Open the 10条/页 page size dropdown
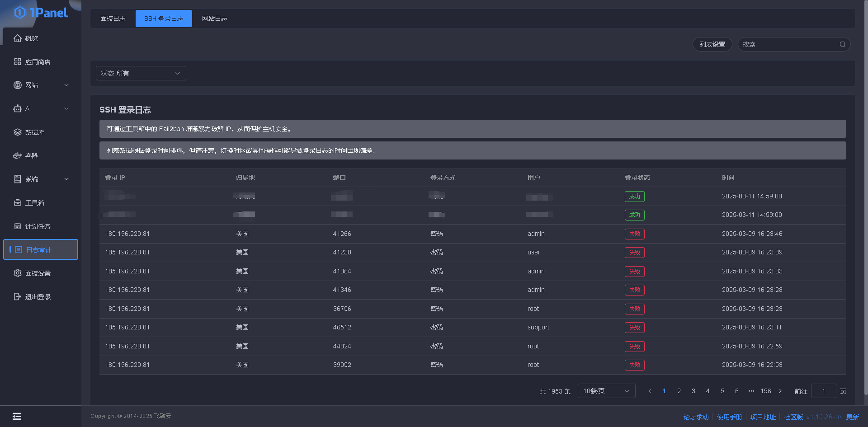The height and width of the screenshot is (427, 868). click(606, 391)
